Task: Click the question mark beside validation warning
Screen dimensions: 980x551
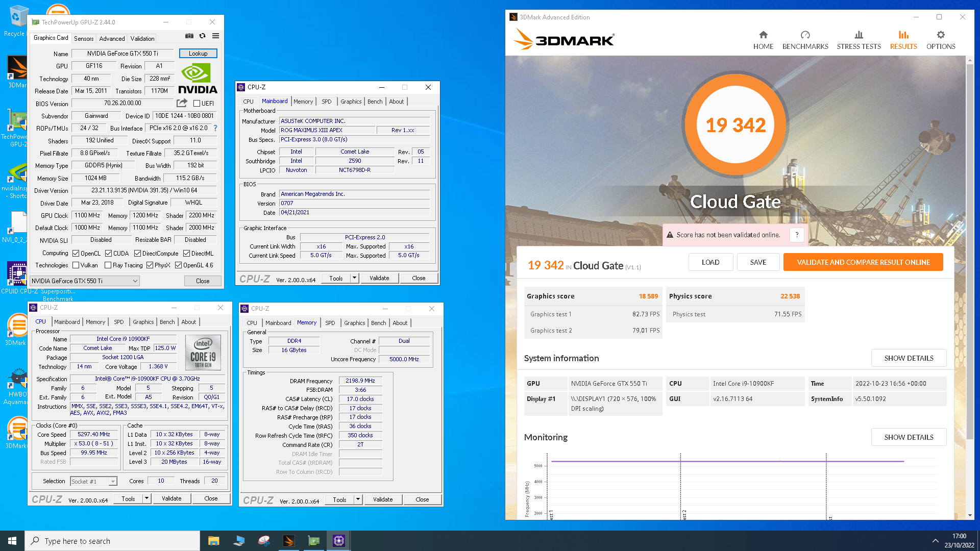Action: point(796,235)
